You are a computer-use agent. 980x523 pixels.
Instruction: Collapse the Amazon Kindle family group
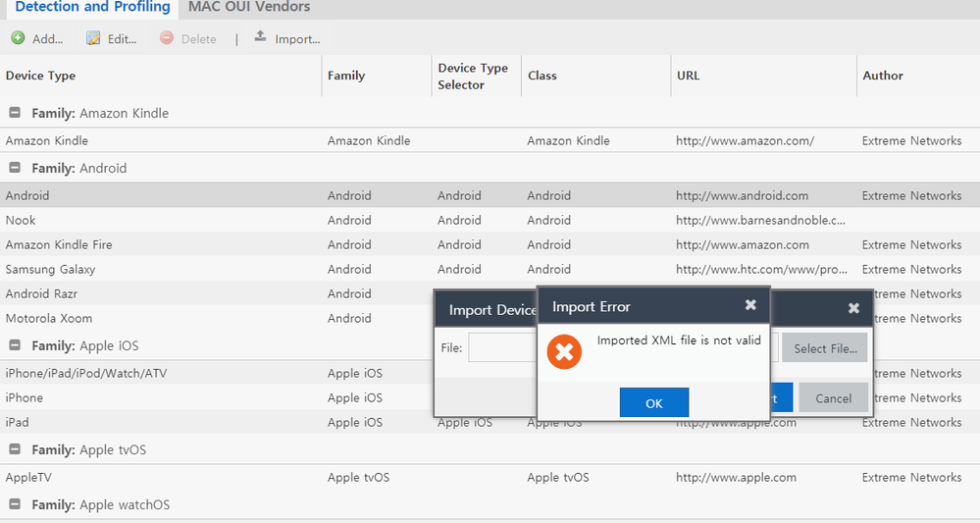click(x=15, y=113)
